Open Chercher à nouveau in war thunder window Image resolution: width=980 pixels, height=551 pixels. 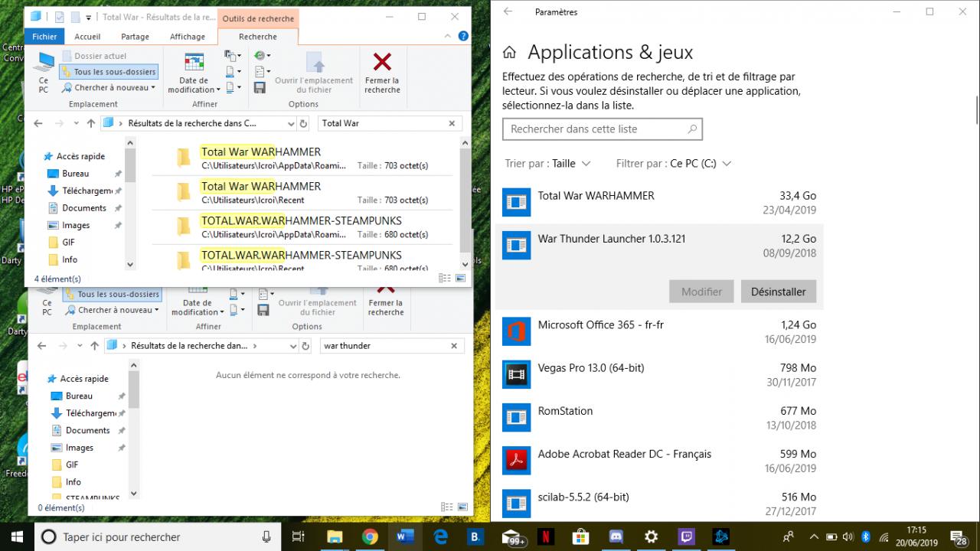112,310
